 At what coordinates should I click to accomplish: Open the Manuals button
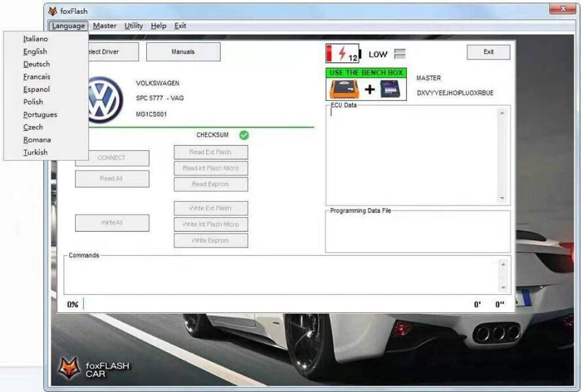(183, 52)
